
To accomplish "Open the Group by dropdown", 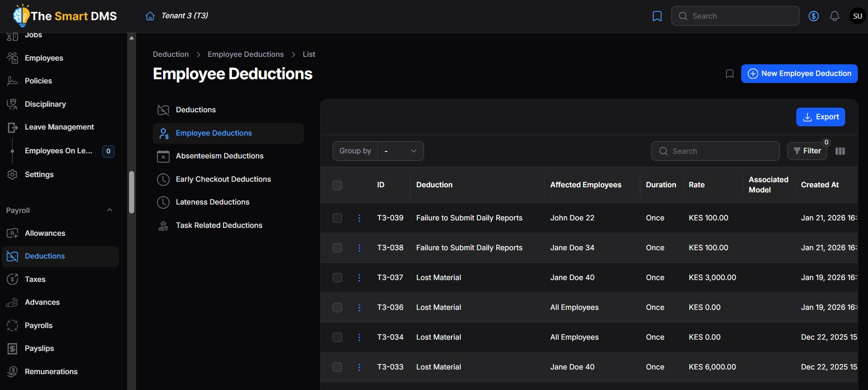I will click(x=400, y=151).
